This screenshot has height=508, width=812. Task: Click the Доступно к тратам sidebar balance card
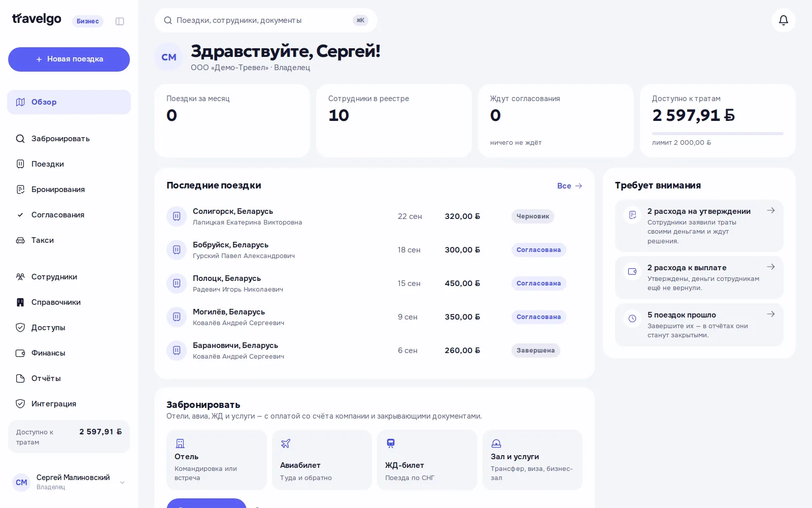tap(69, 436)
